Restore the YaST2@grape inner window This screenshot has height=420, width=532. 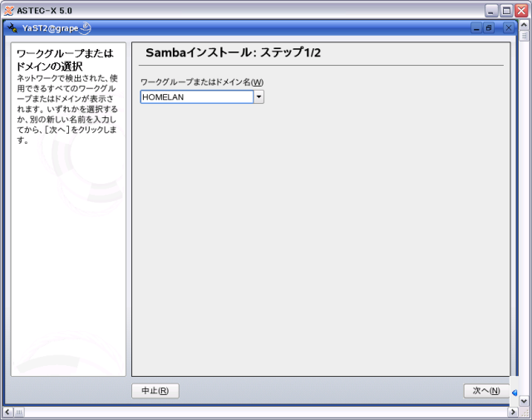click(x=489, y=27)
